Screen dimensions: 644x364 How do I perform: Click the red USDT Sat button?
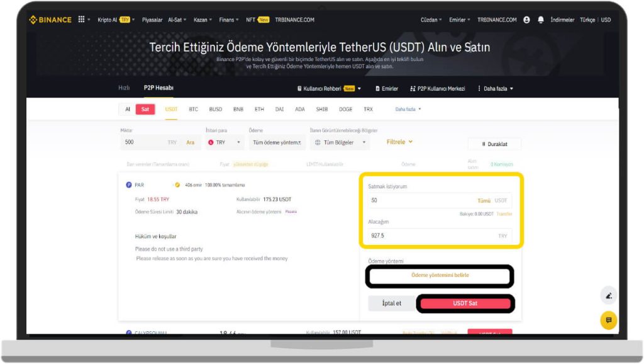point(465,304)
